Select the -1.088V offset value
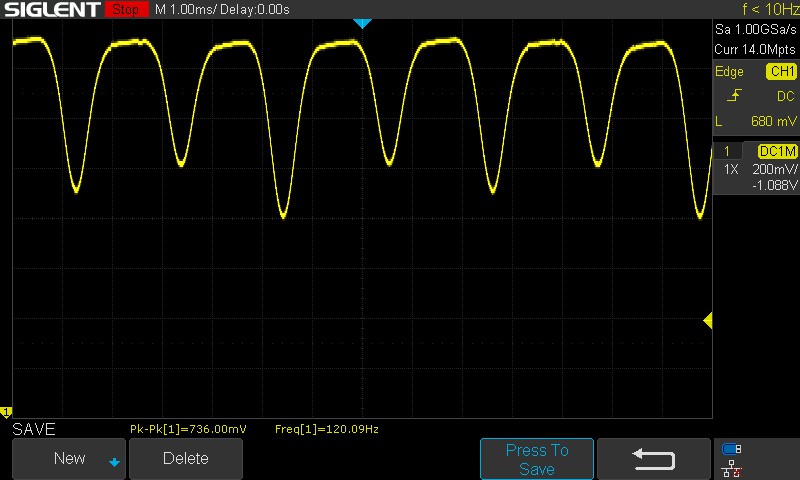This screenshot has width=800, height=480. 774,185
